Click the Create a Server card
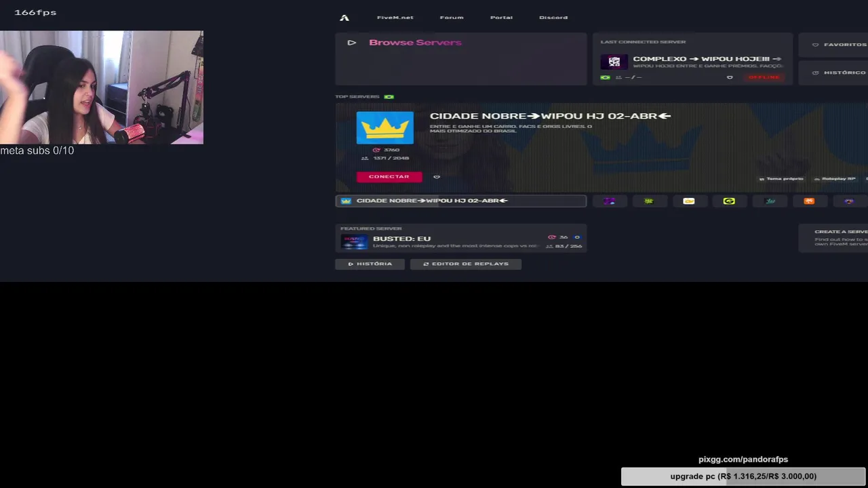This screenshot has height=488, width=868. (833, 237)
